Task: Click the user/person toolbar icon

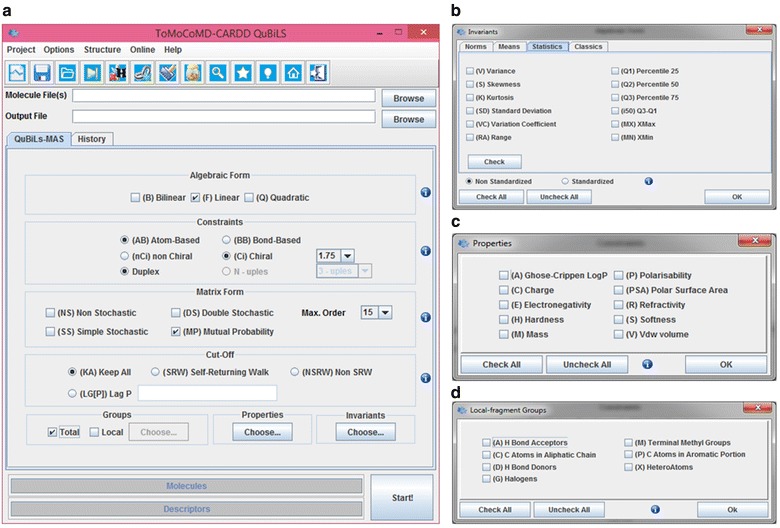Action: pos(193,73)
